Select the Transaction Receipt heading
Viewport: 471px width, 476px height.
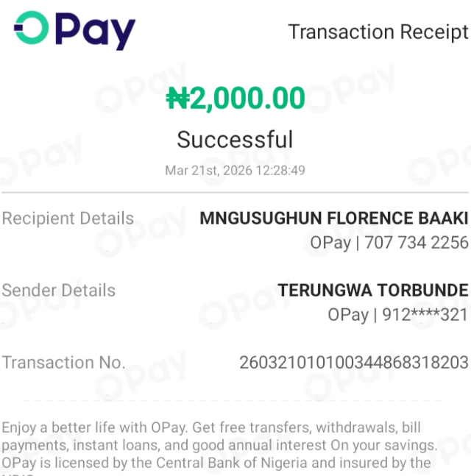coord(378,32)
